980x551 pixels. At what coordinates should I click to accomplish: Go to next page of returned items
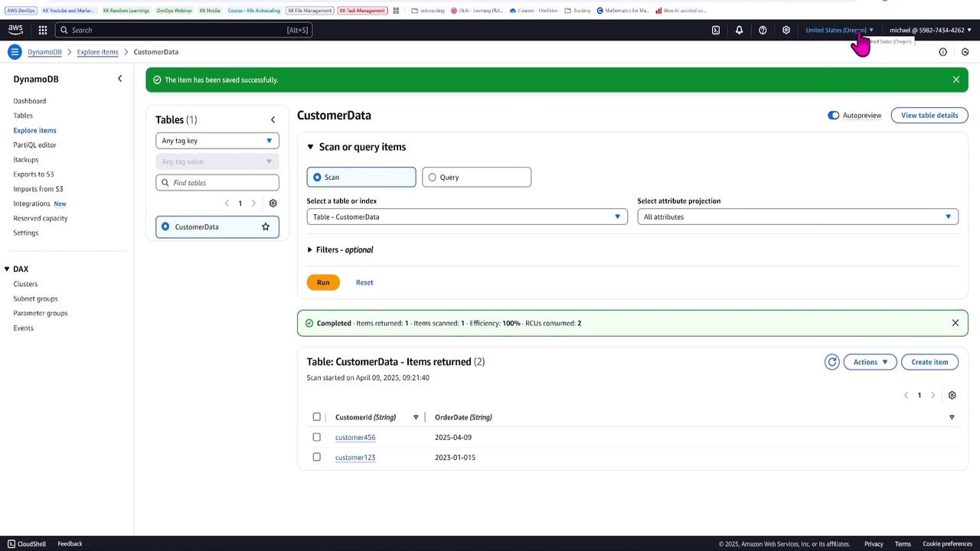pyautogui.click(x=933, y=395)
